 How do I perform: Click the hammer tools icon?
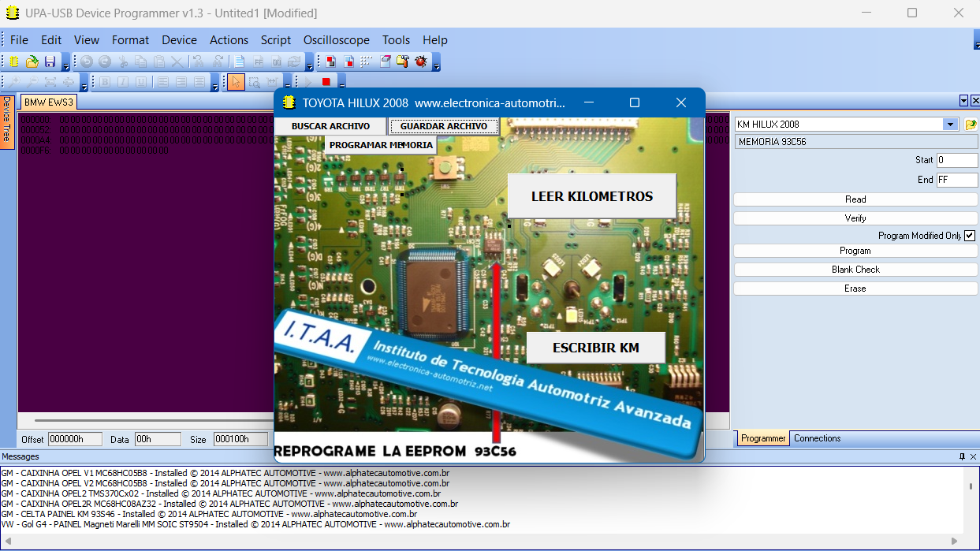click(403, 61)
